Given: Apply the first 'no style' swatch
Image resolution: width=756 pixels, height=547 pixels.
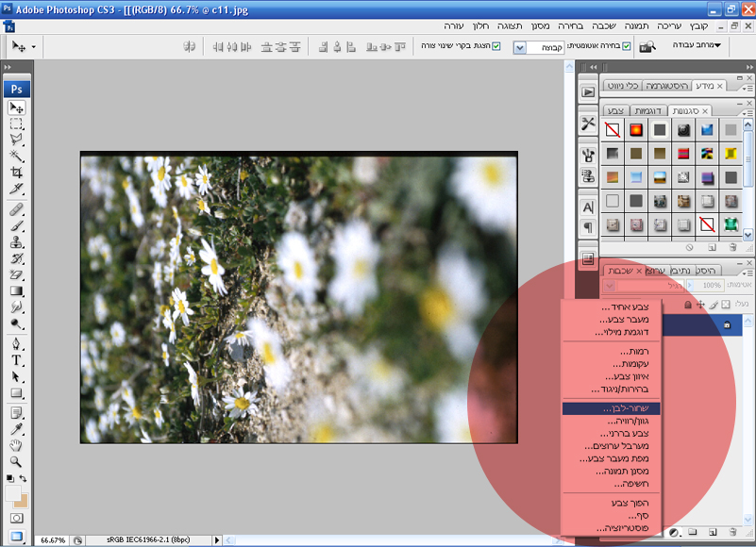Looking at the screenshot, I should coord(613,129).
